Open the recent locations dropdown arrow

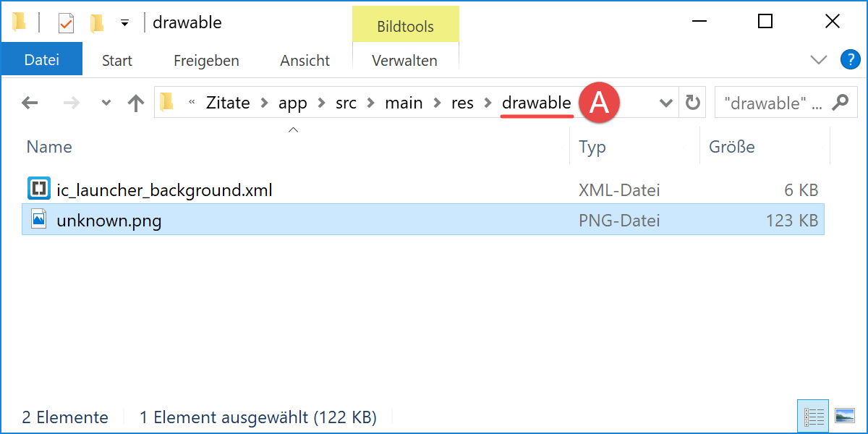coord(106,103)
